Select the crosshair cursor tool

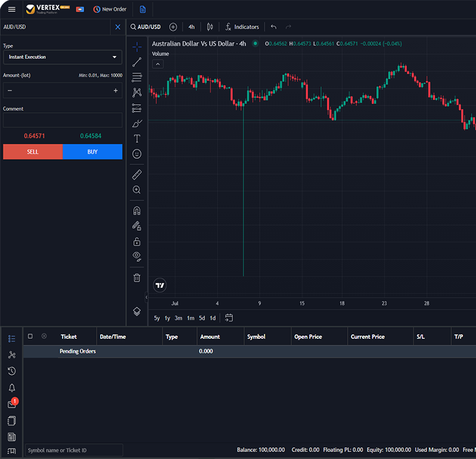(x=137, y=47)
